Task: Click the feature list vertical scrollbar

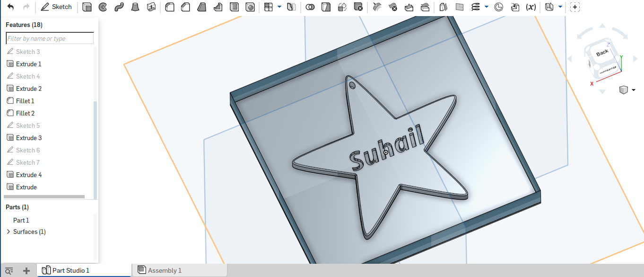Action: 95,150
